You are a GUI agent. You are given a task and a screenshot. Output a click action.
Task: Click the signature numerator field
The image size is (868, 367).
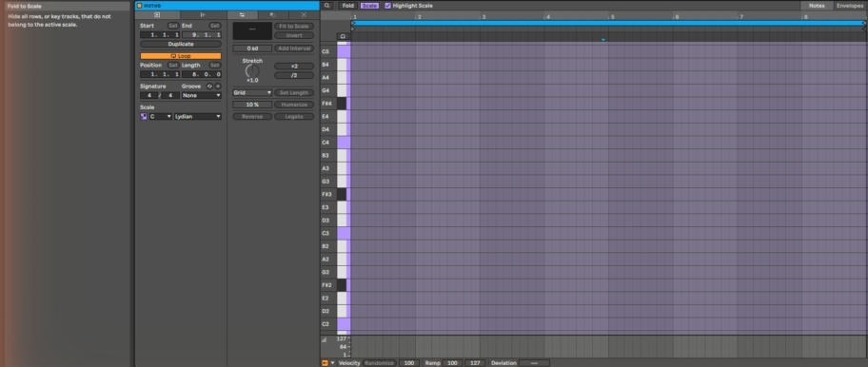[x=148, y=95]
